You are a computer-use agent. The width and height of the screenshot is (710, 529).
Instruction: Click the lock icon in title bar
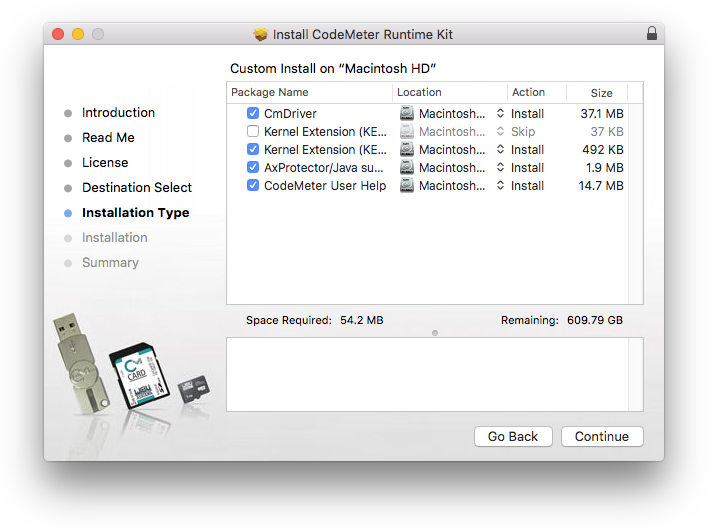click(652, 34)
